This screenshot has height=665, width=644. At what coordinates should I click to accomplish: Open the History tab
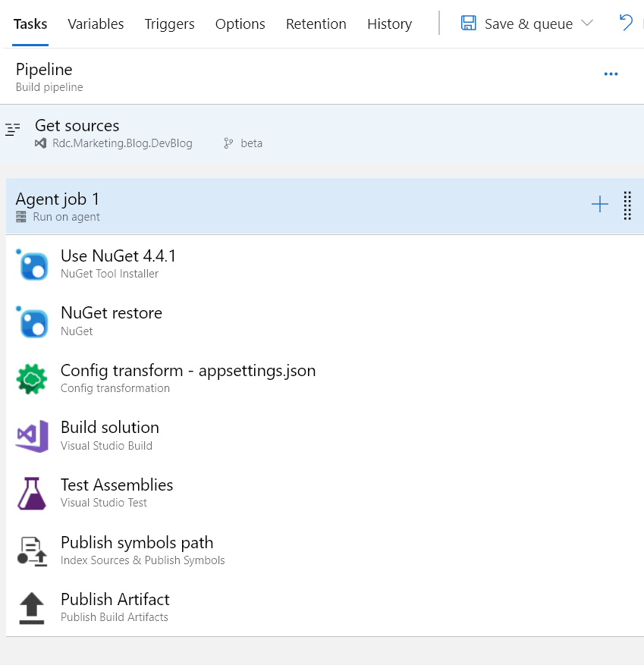pos(389,24)
